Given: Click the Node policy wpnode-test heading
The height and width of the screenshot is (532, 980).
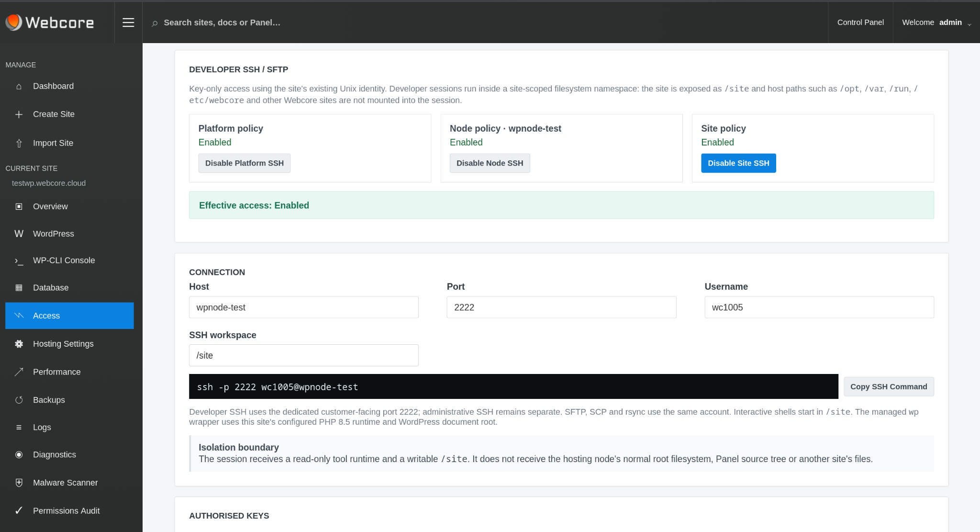Looking at the screenshot, I should click(505, 128).
